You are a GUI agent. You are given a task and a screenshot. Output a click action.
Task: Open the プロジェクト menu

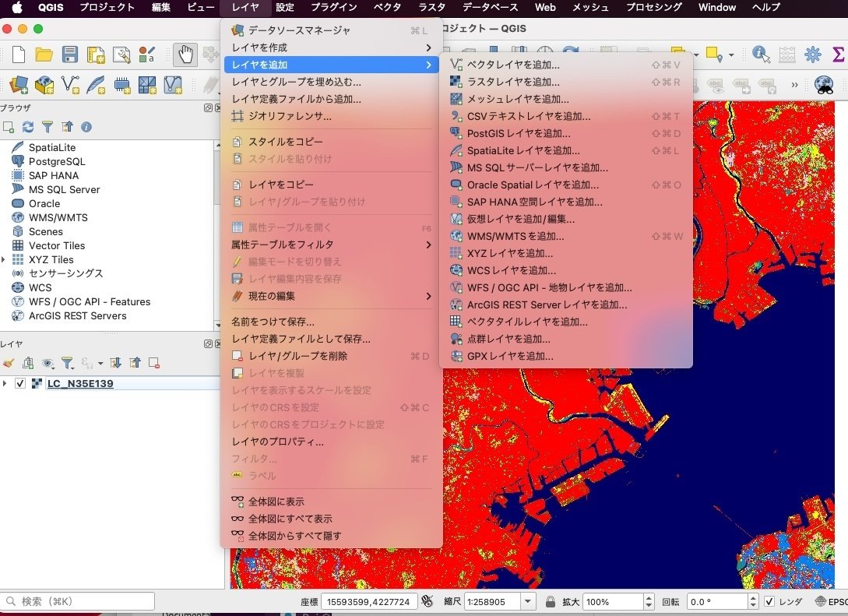click(107, 7)
